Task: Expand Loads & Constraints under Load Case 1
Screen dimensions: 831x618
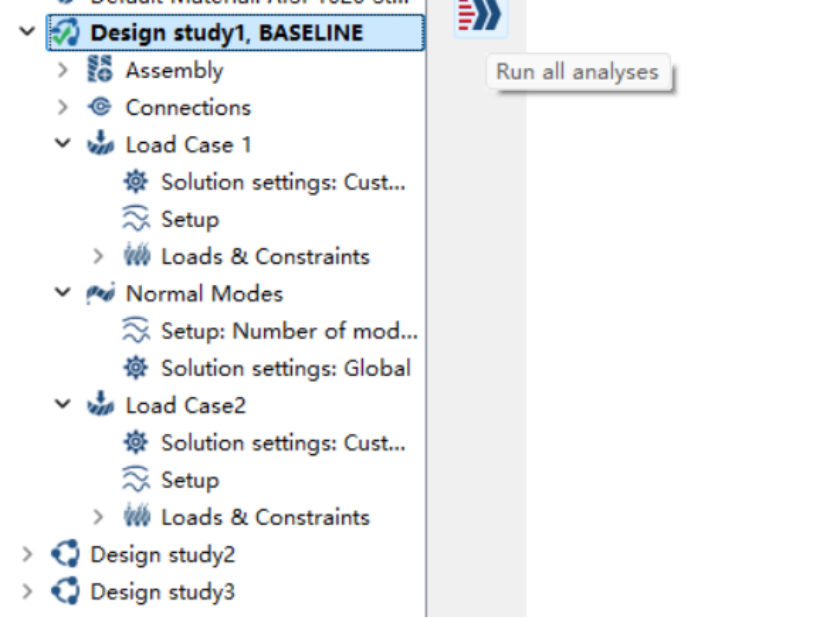Action: coord(98,256)
